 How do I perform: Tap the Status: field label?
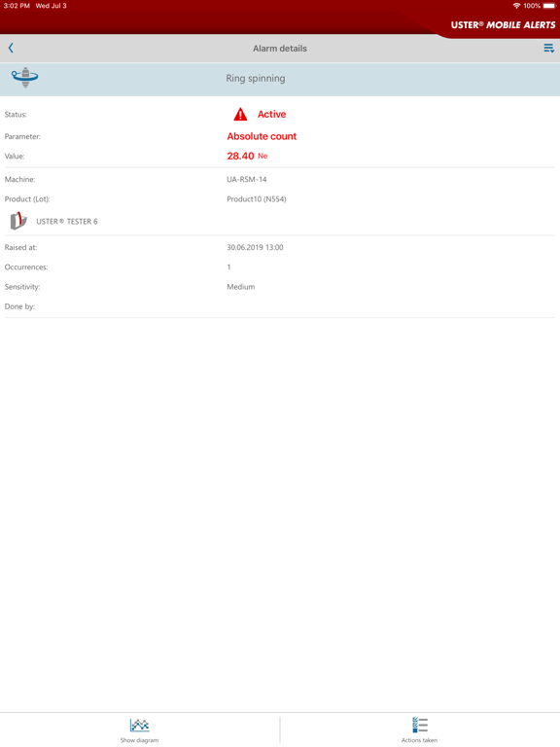[16, 115]
